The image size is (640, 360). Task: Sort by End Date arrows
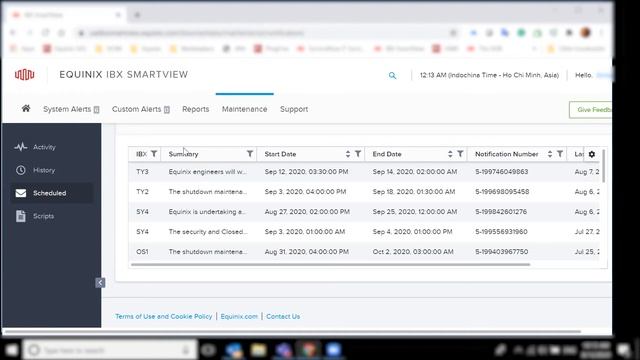450,154
